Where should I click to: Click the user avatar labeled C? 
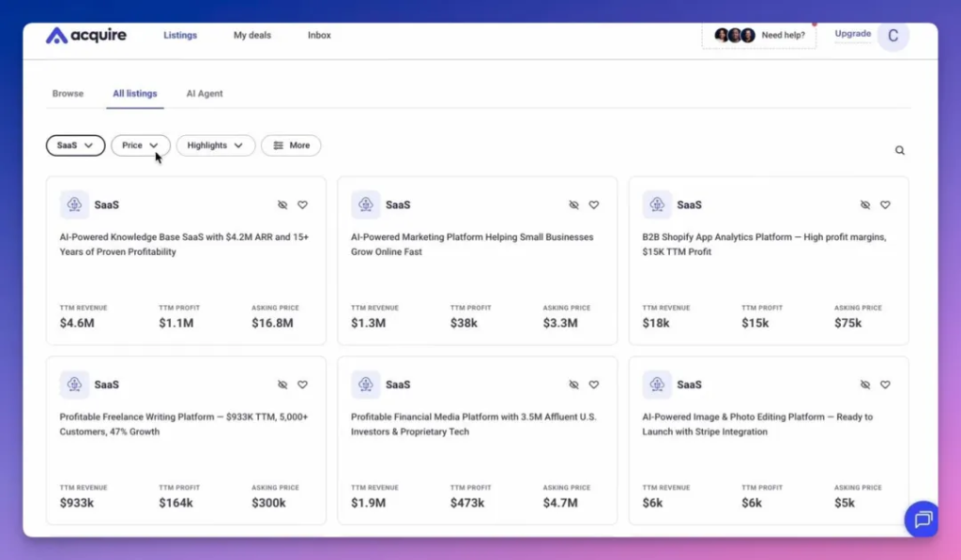(892, 36)
